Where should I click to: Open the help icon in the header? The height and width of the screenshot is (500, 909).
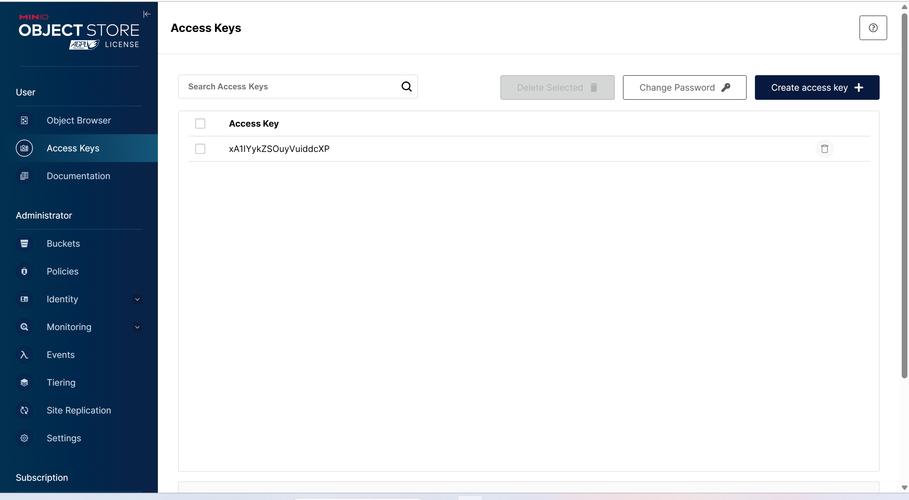coord(872,28)
